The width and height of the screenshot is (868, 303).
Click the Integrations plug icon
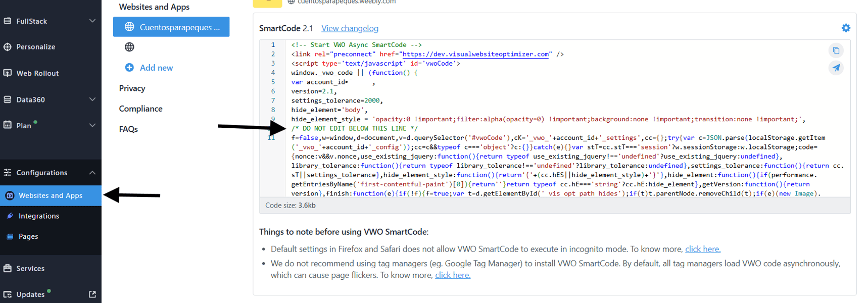click(x=10, y=216)
